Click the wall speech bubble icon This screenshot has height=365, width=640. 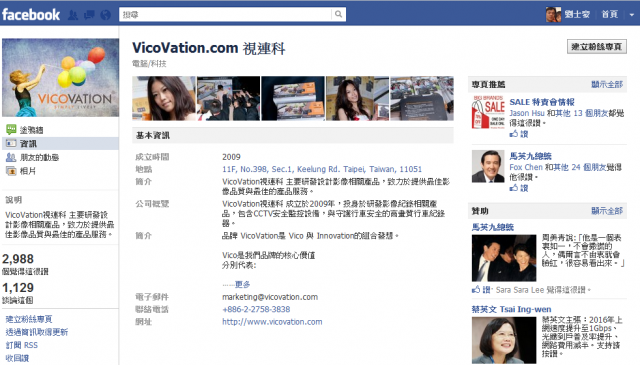[11, 130]
